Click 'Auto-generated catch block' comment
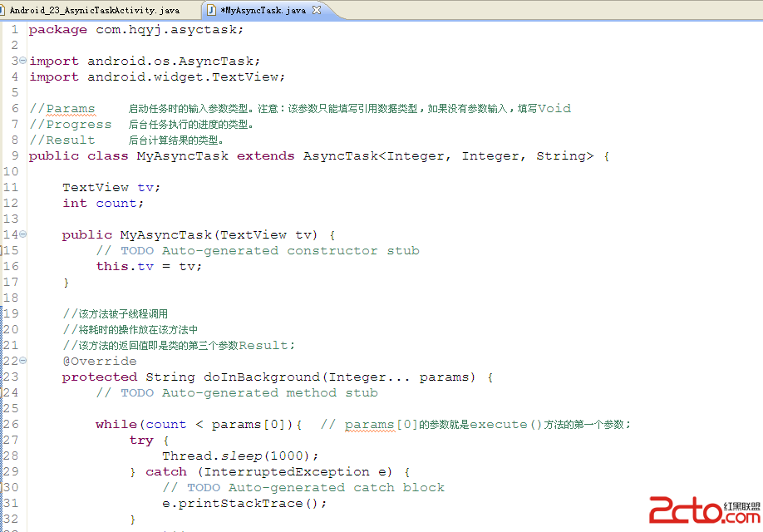Viewport: 763px width, 532px height. 337,488
